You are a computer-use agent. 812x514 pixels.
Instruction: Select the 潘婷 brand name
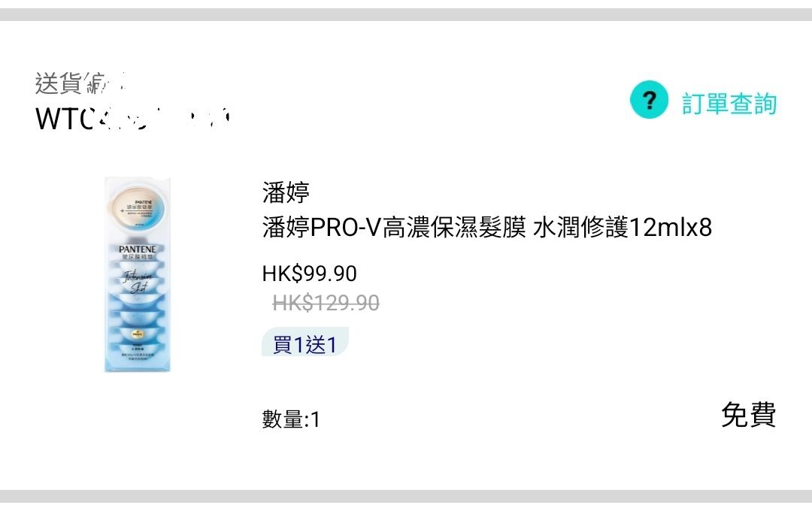tap(286, 192)
